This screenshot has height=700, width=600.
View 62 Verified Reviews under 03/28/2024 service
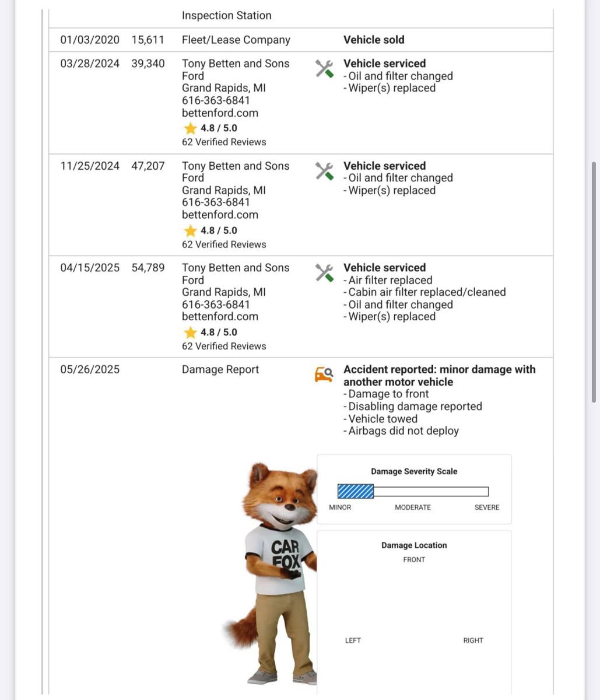pos(224,142)
